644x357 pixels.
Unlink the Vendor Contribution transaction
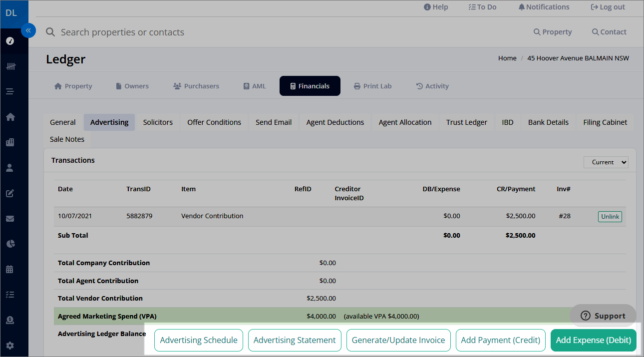[x=610, y=217]
